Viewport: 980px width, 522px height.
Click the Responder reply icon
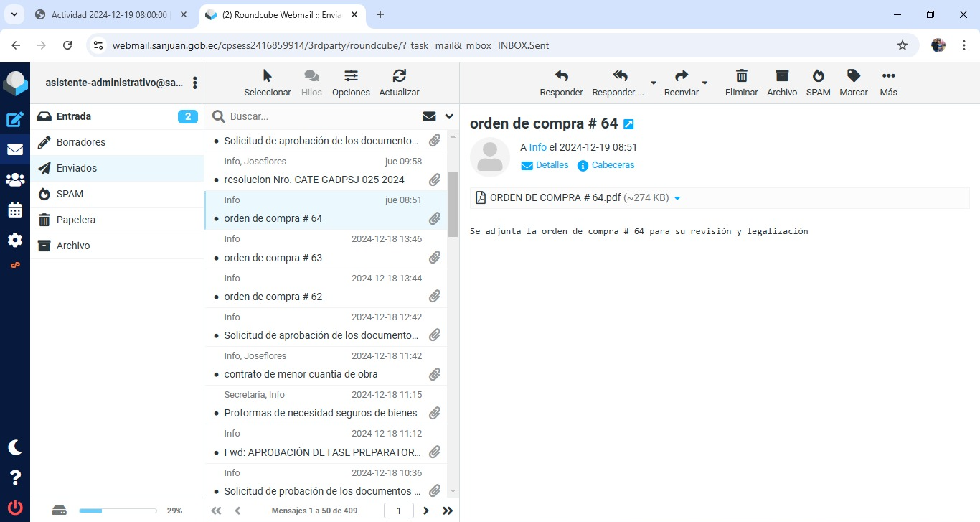[x=561, y=83]
